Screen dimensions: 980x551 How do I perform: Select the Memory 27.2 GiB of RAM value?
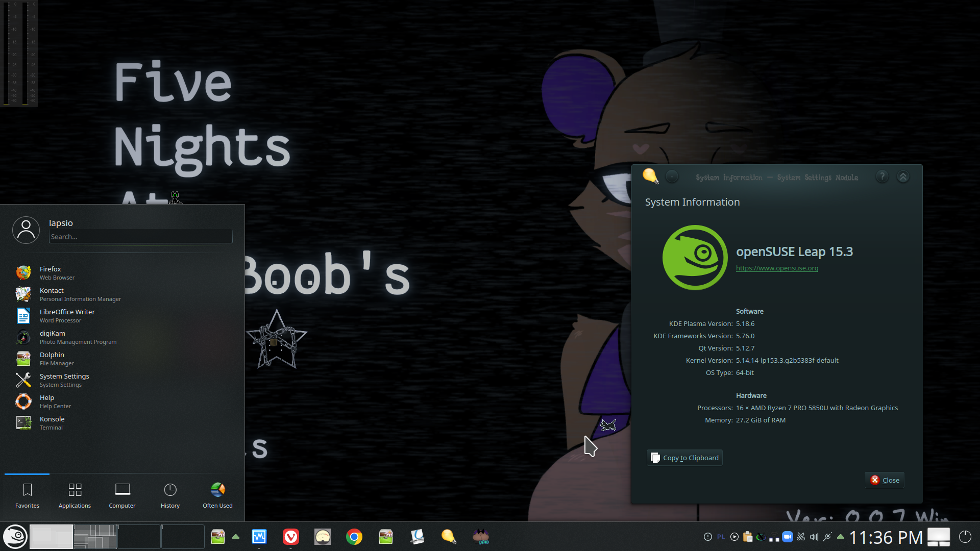(x=761, y=420)
